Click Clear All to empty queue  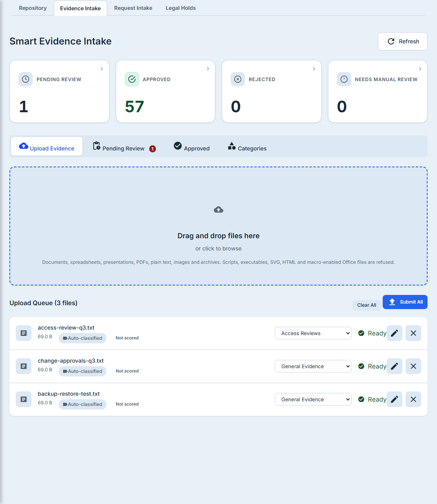pyautogui.click(x=367, y=305)
